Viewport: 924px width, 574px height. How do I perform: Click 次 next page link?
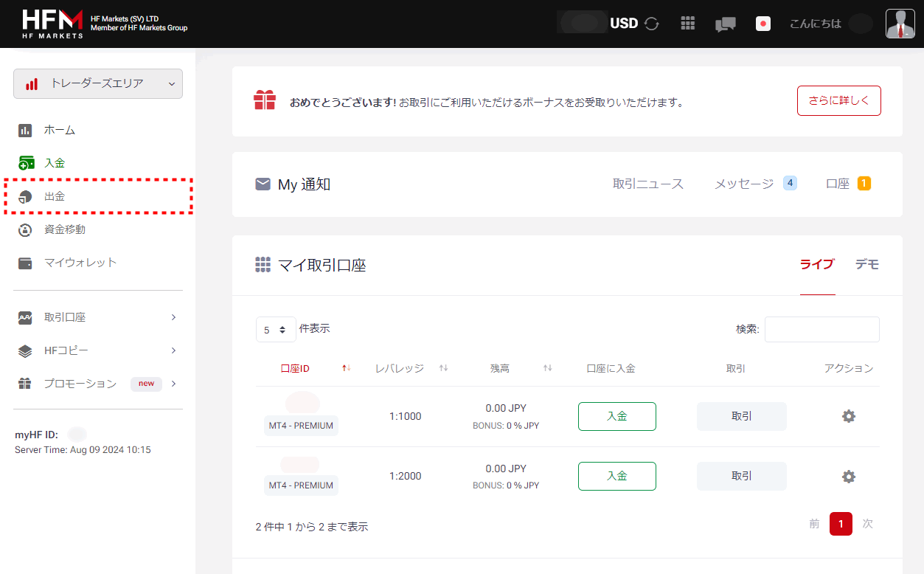pyautogui.click(x=868, y=524)
